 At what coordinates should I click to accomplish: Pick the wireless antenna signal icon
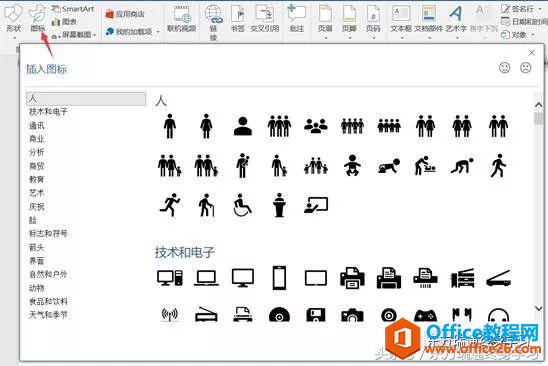pyautogui.click(x=170, y=315)
